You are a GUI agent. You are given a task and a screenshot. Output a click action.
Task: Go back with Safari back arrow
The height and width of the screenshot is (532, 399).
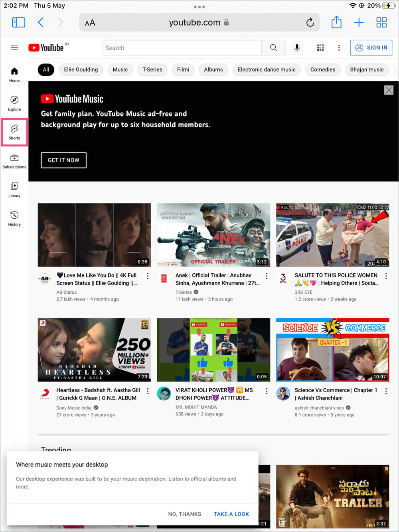click(40, 22)
